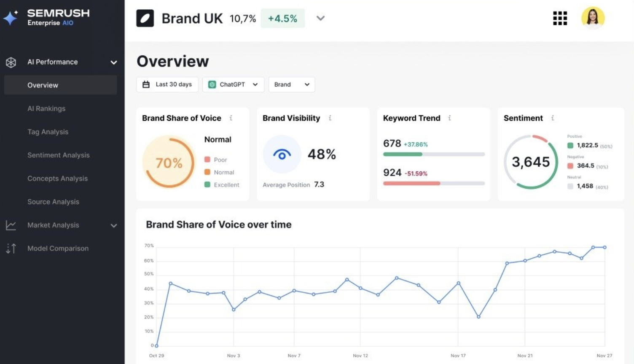Image resolution: width=634 pixels, height=364 pixels.
Task: Select the Market Analysis chart icon
Action: point(11,225)
